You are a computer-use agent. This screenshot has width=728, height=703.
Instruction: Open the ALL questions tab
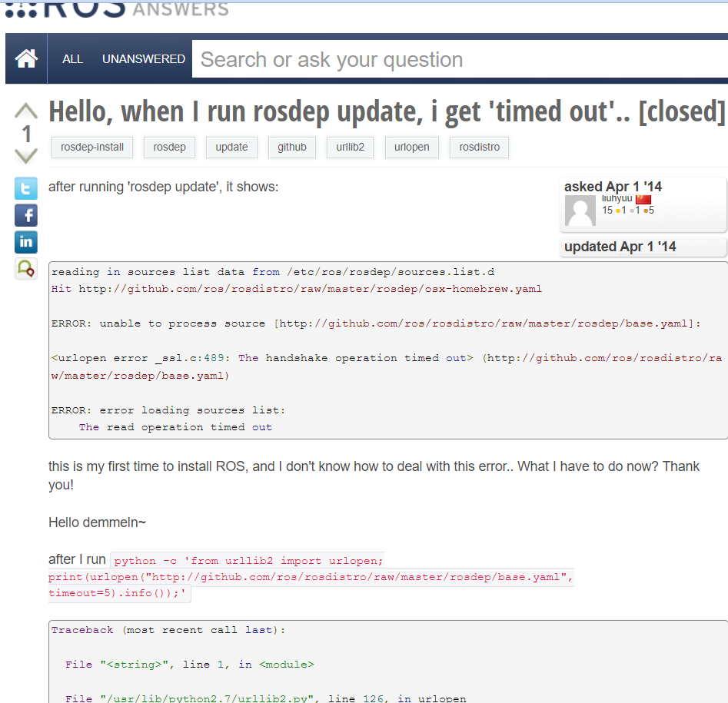[x=72, y=59]
